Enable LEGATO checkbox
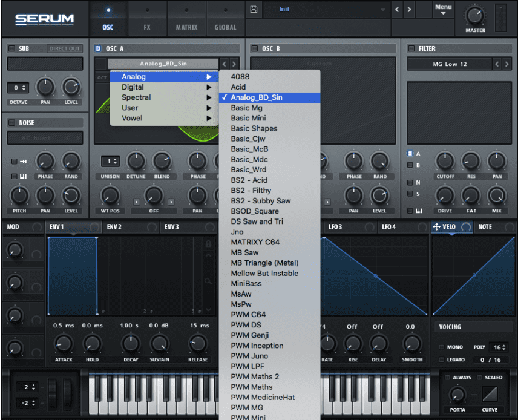The width and height of the screenshot is (518, 420). tap(441, 359)
